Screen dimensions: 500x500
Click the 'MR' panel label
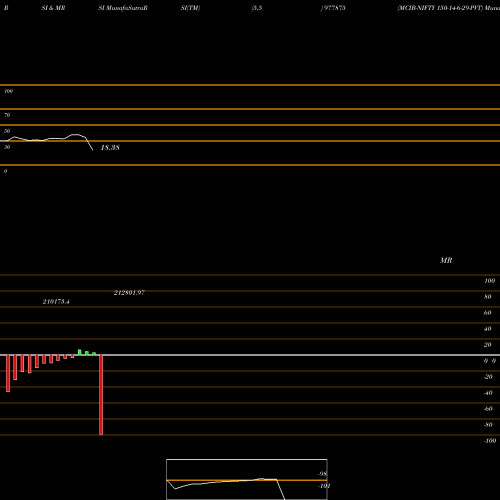click(446, 260)
